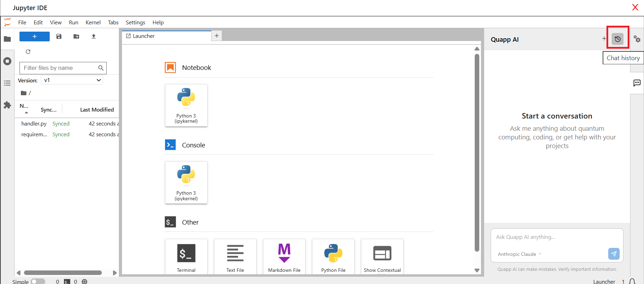Open the Chat history panel

click(617, 39)
